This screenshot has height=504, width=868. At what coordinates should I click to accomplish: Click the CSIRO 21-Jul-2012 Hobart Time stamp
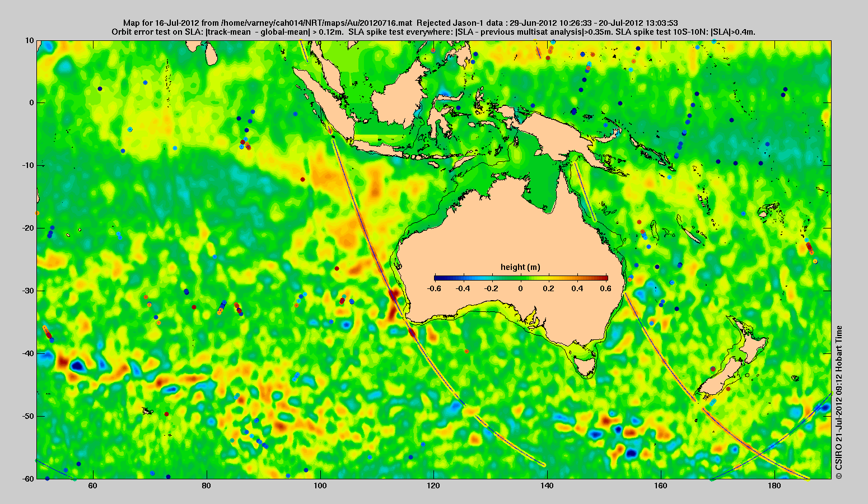click(838, 402)
